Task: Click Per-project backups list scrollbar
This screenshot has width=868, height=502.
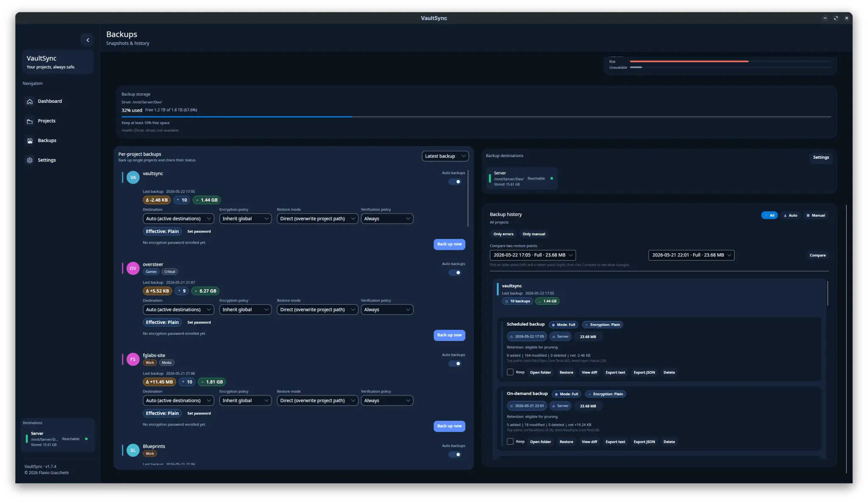Action: coord(468,198)
